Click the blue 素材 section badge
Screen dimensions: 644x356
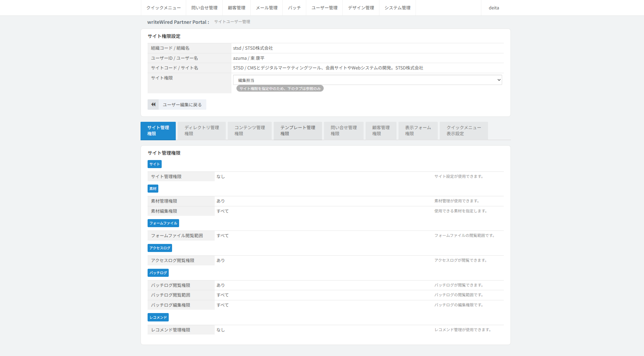point(153,189)
